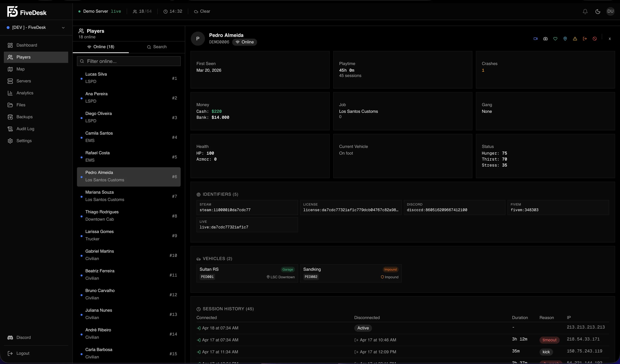Open Dashboard from the sidebar

point(36,45)
